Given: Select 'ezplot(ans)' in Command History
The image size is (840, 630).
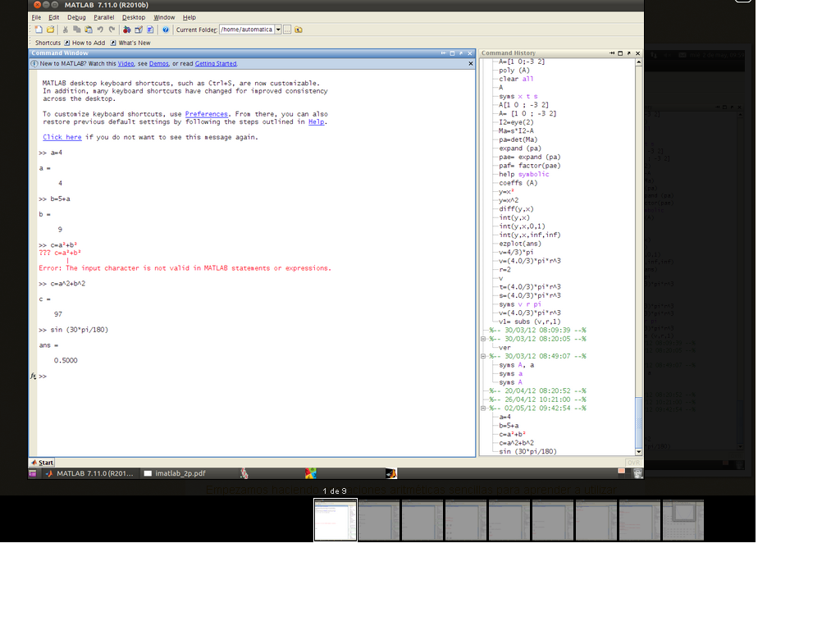Looking at the screenshot, I should click(519, 244).
